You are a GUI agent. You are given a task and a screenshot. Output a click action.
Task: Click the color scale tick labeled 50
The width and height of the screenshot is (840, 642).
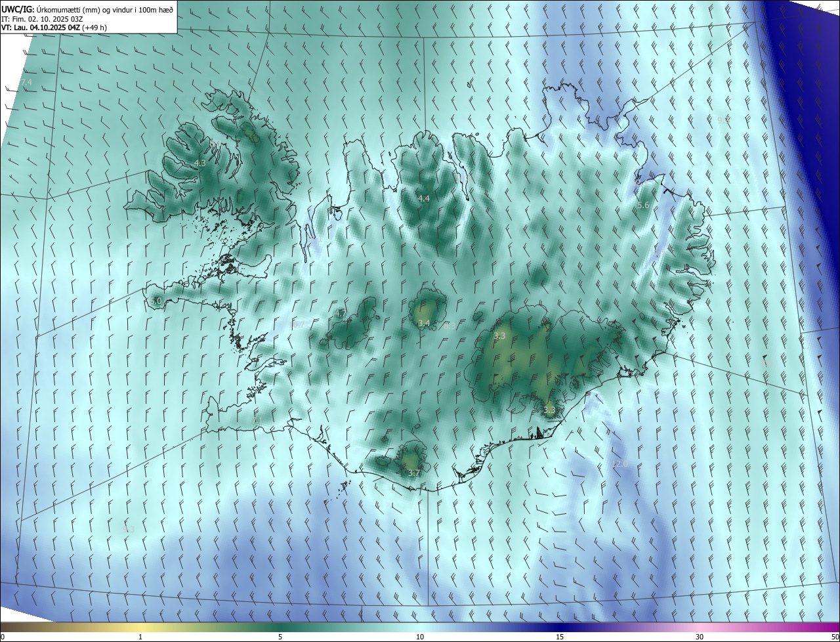834,637
